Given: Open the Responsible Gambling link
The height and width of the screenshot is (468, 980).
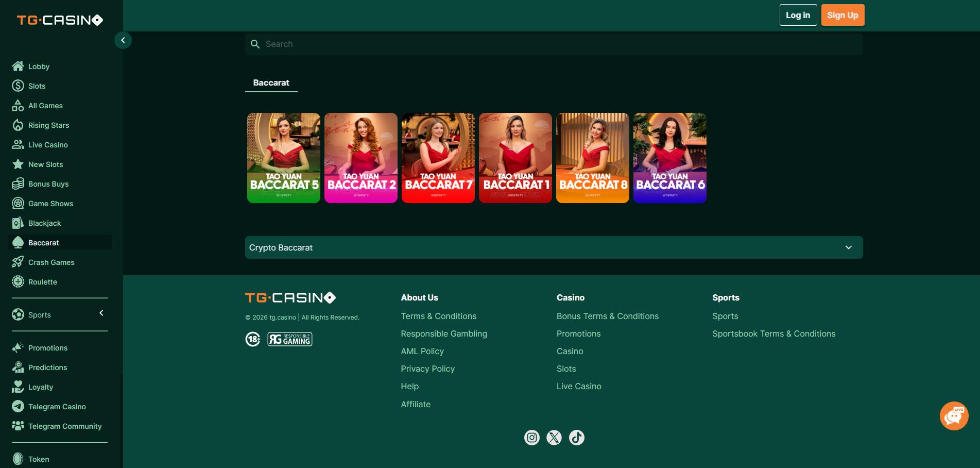Looking at the screenshot, I should tap(444, 333).
